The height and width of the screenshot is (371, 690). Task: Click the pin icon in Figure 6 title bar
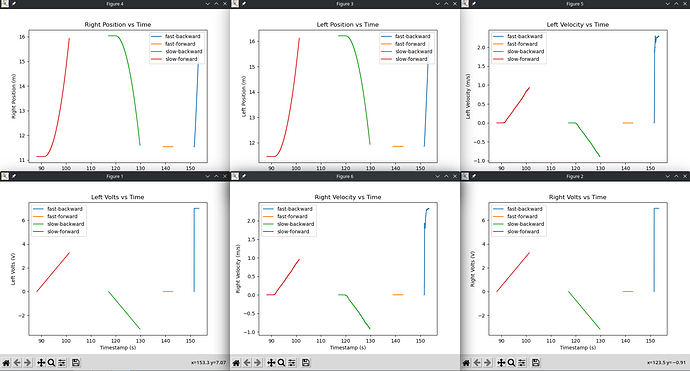coord(244,176)
